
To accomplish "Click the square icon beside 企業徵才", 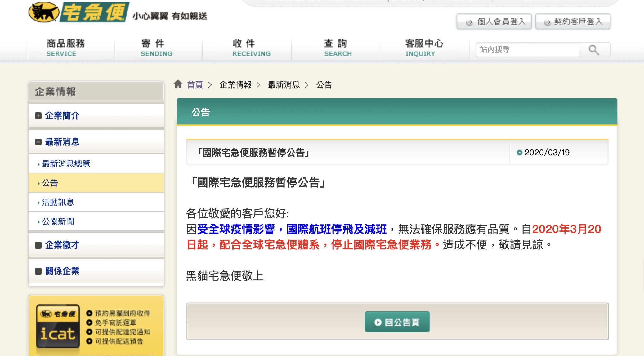I will click(38, 245).
